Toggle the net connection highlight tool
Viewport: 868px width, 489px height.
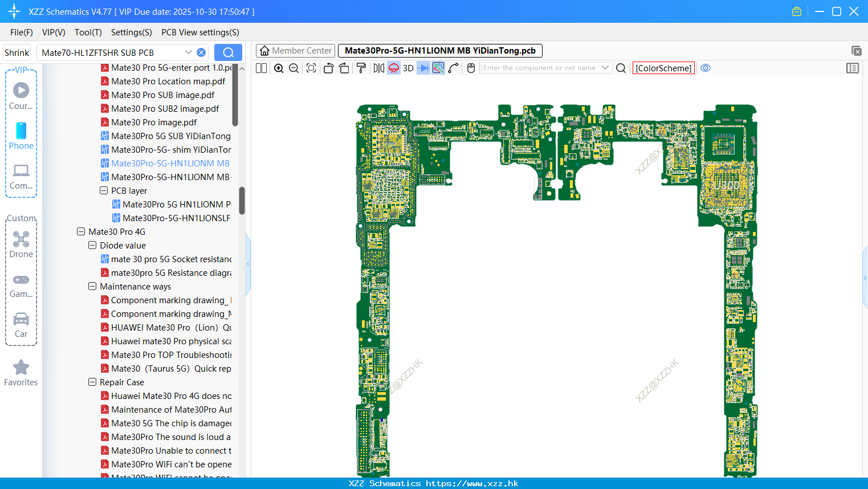click(x=438, y=68)
